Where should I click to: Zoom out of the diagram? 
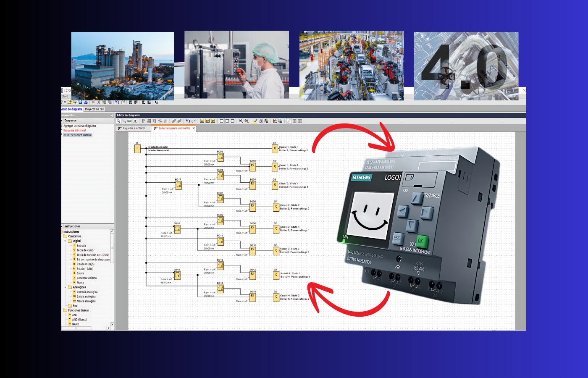(247, 121)
